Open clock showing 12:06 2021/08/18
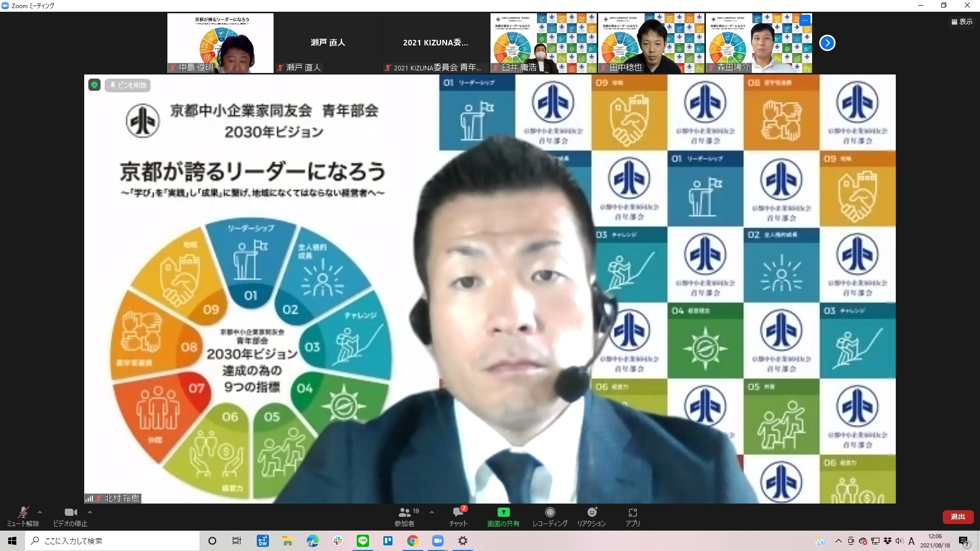This screenshot has width=980, height=551. click(x=935, y=541)
